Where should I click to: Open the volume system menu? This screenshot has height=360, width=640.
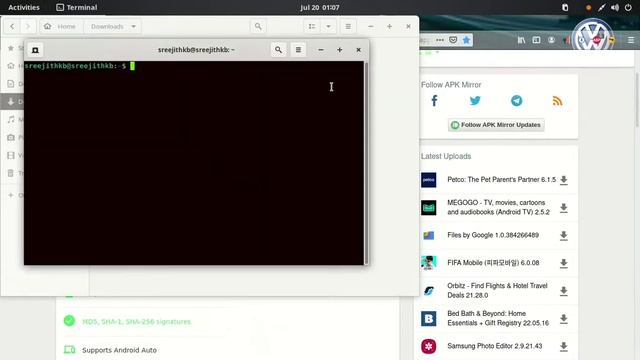(x=615, y=7)
